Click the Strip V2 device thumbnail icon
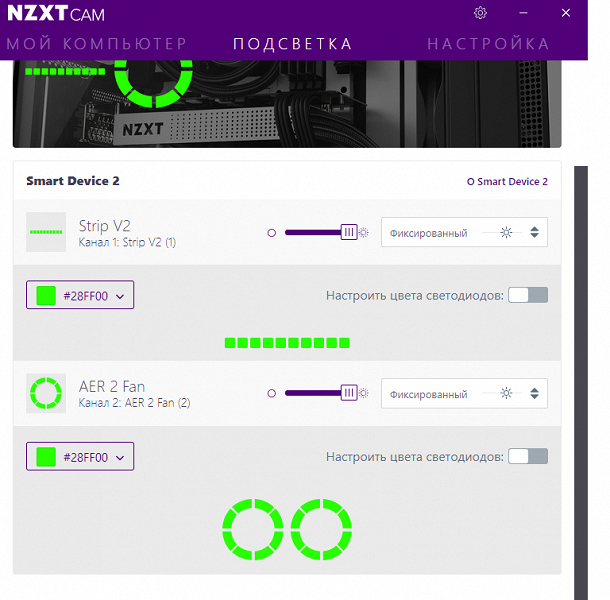Viewport: 610px width, 600px height. [x=46, y=232]
